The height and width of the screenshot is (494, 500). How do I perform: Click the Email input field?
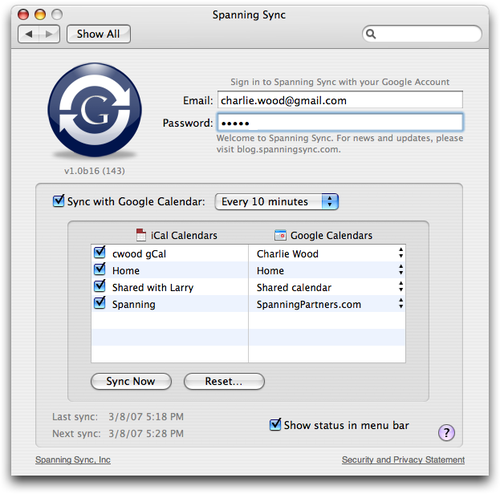tap(340, 100)
